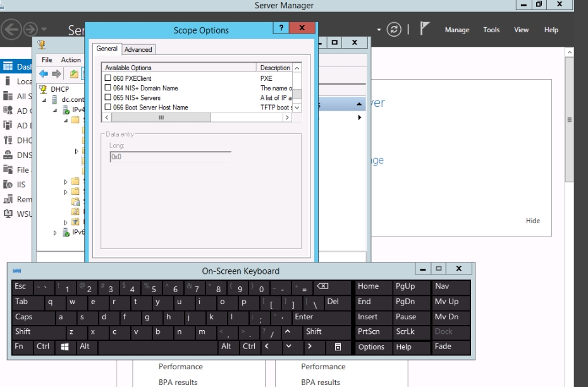Click the Nav key on the On-Screen Keyboard
588x387 pixels.
click(451, 286)
